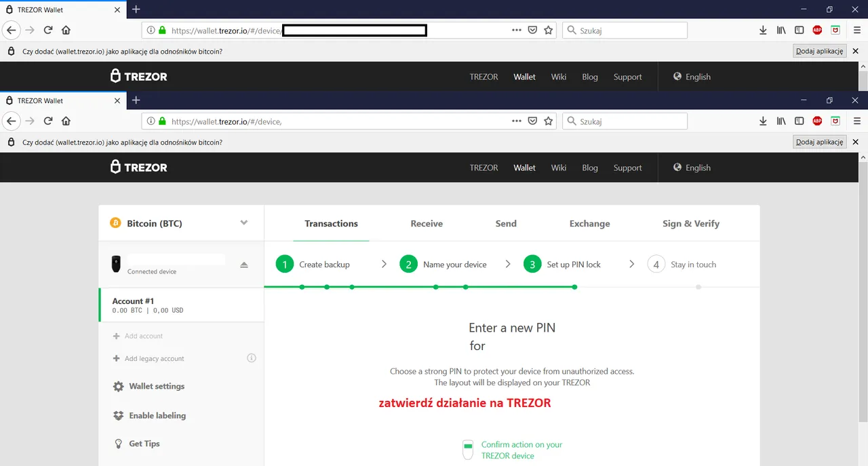Image resolution: width=868 pixels, height=466 pixels.
Task: Click the connected device icon in sidebar
Action: coord(117,264)
